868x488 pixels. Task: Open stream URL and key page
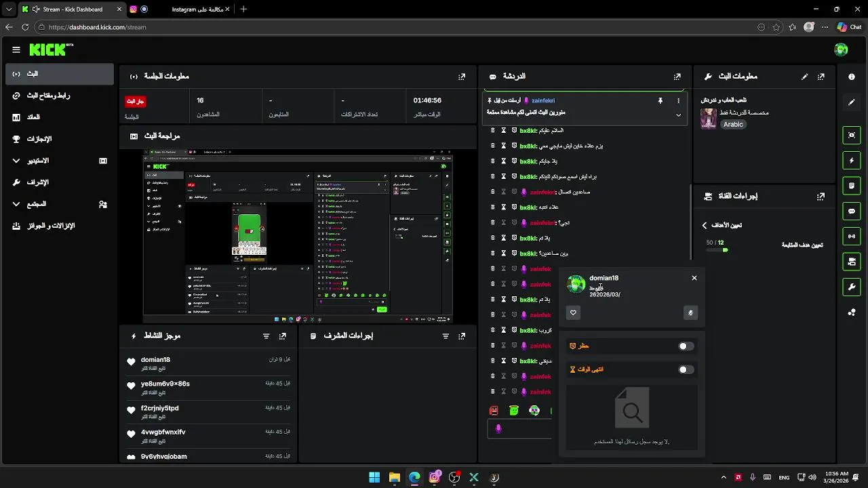click(x=60, y=96)
